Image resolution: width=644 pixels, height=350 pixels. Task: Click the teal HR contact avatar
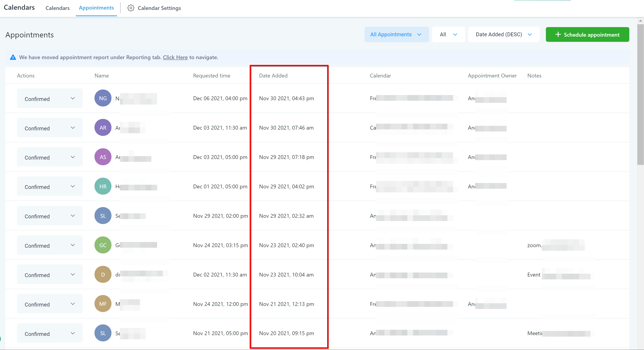103,186
